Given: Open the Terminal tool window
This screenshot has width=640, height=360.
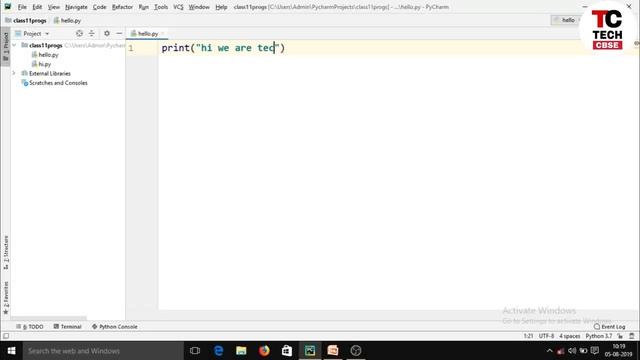Looking at the screenshot, I should (x=68, y=327).
